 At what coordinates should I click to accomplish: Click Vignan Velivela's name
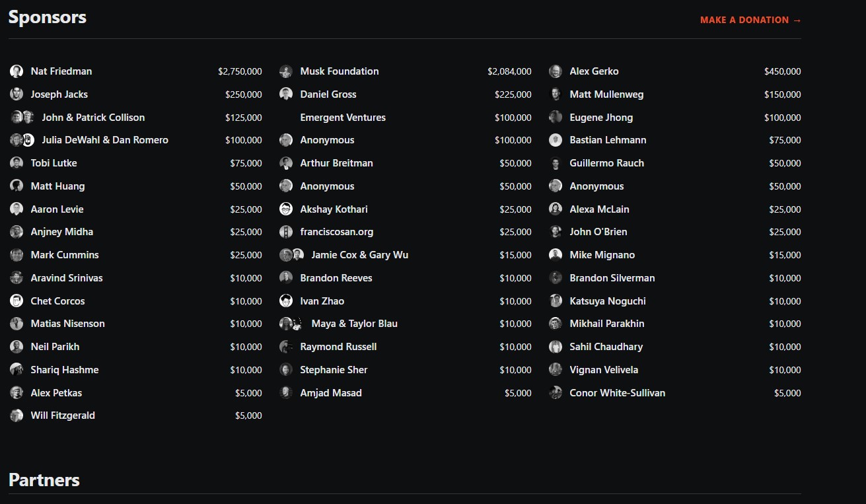point(604,370)
